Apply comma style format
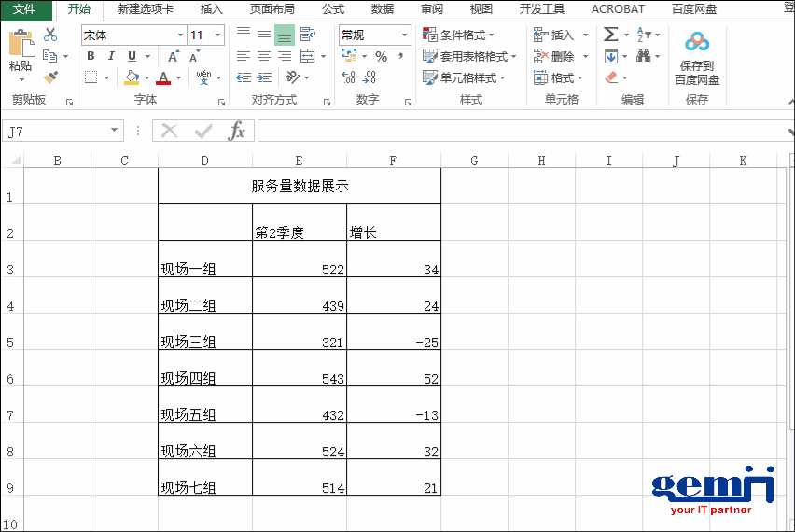Screen dimensions: 795x532 [x=400, y=56]
